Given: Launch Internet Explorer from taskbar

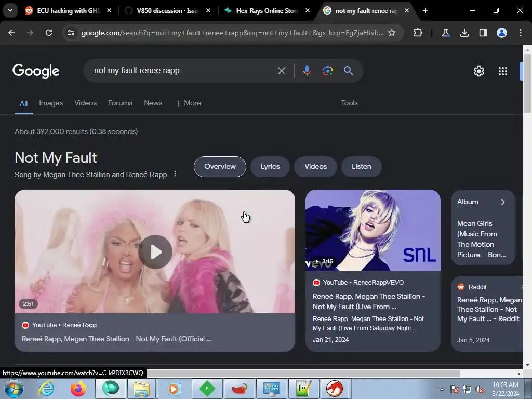Looking at the screenshot, I should click(46, 389).
